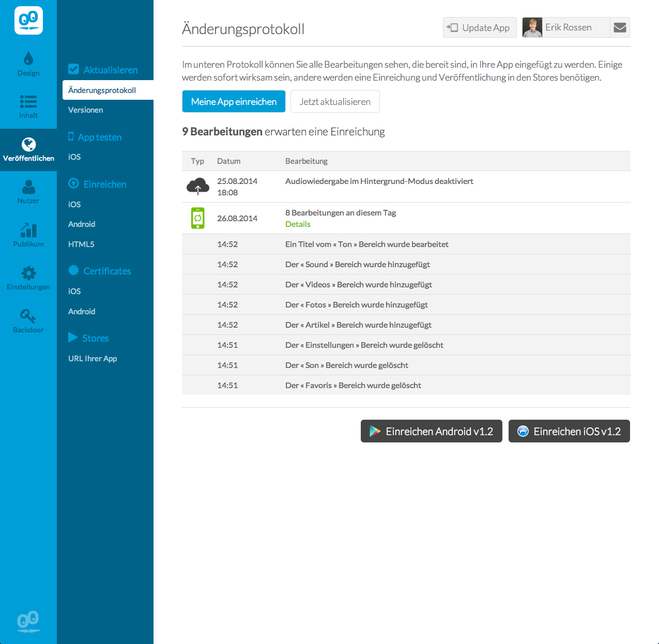
Task: Click 'Audiowiedergabe im Hintergrund-Modus deaktiviert' entry
Action: [x=379, y=181]
